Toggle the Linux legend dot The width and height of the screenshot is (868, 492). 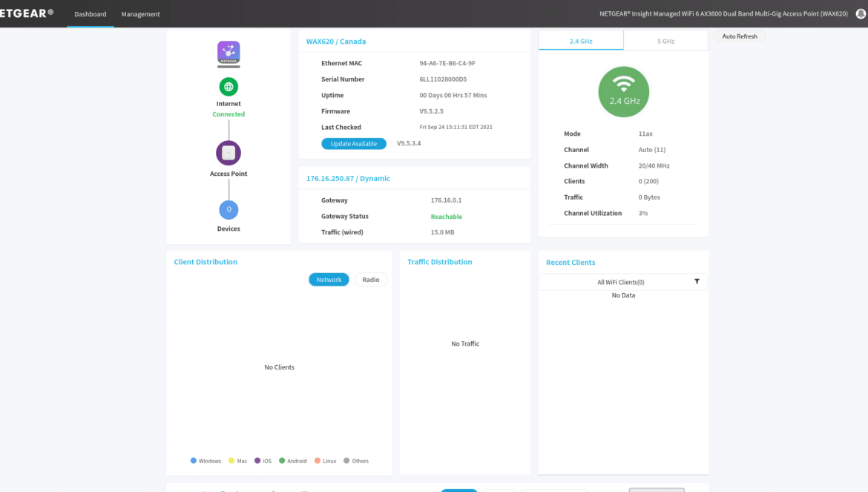pyautogui.click(x=318, y=460)
